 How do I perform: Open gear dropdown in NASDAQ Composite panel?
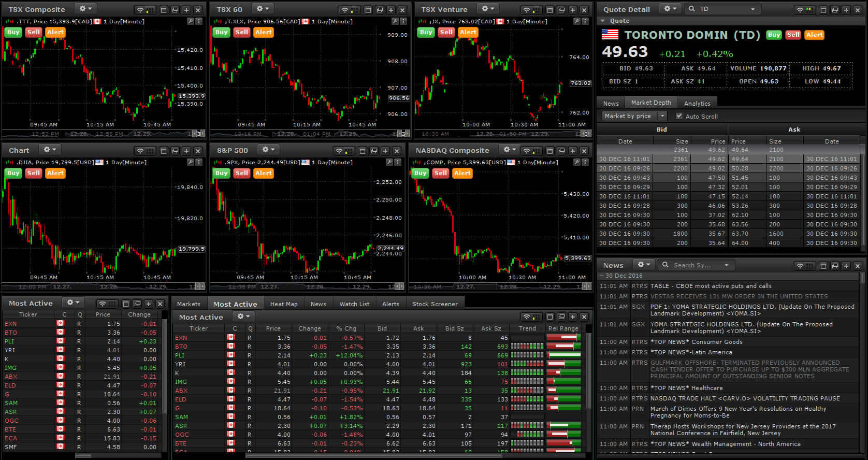point(509,150)
